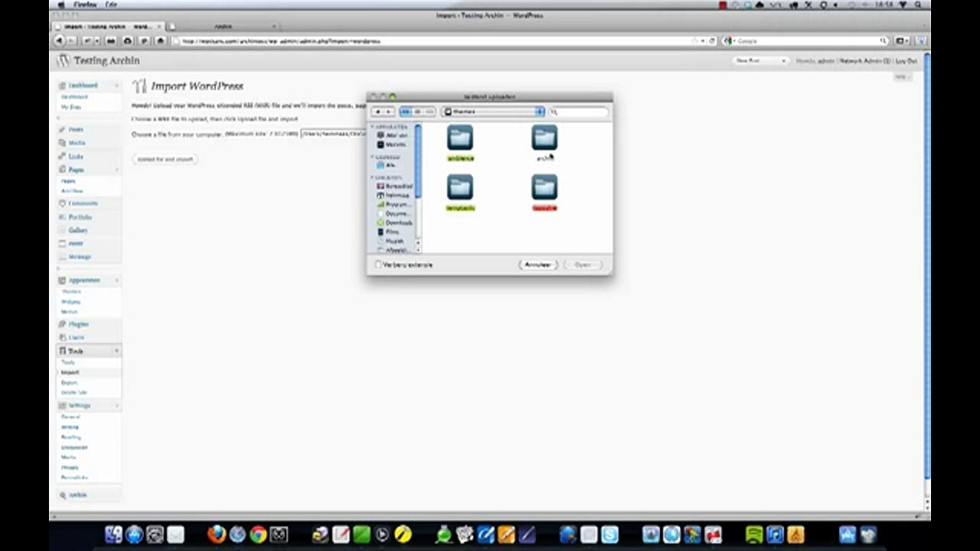The width and height of the screenshot is (980, 551).
Task: Click the Pages menu icon
Action: pyautogui.click(x=63, y=169)
